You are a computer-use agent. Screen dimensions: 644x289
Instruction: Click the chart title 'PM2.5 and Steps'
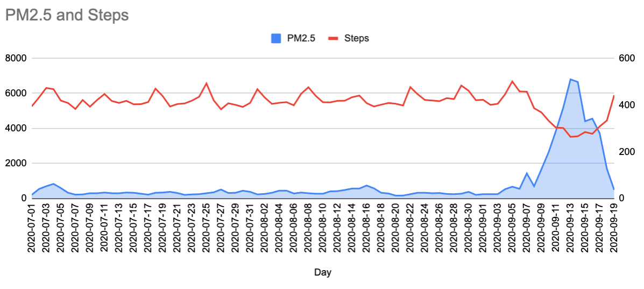(67, 15)
